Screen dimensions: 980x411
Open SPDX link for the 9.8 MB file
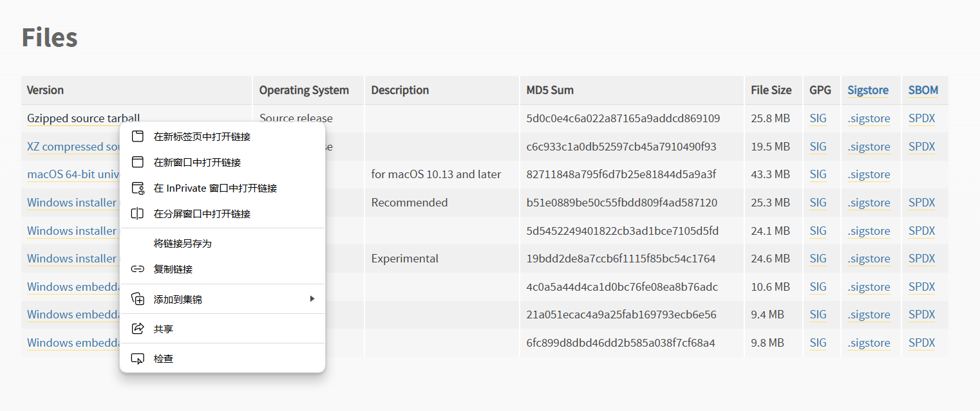click(x=921, y=343)
